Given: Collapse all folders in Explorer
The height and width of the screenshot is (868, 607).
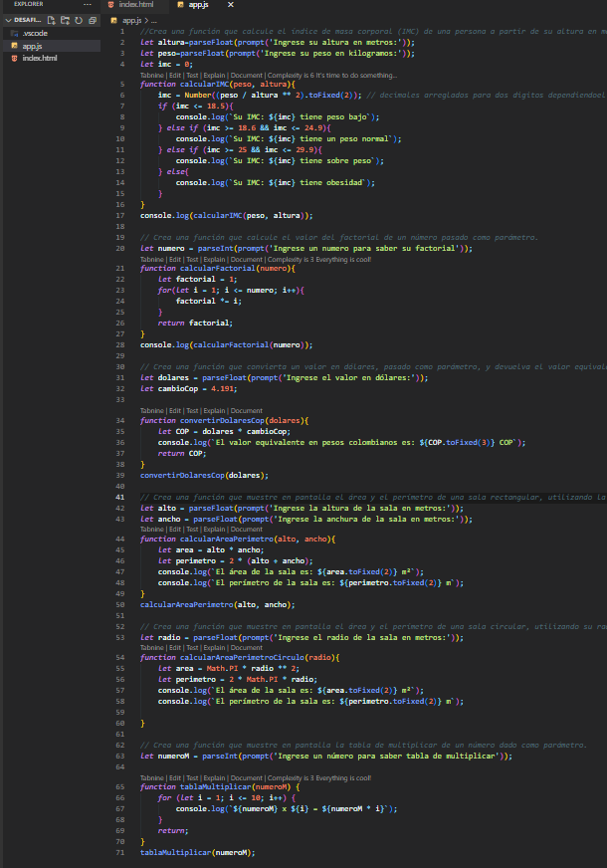Looking at the screenshot, I should point(92,20).
